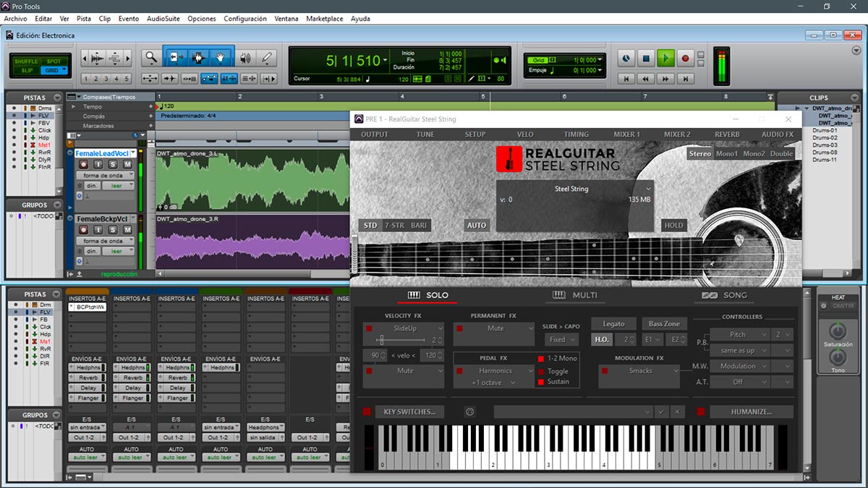This screenshot has height=488, width=868.
Task: Click the online/sync clock transport icon
Action: 627,58
